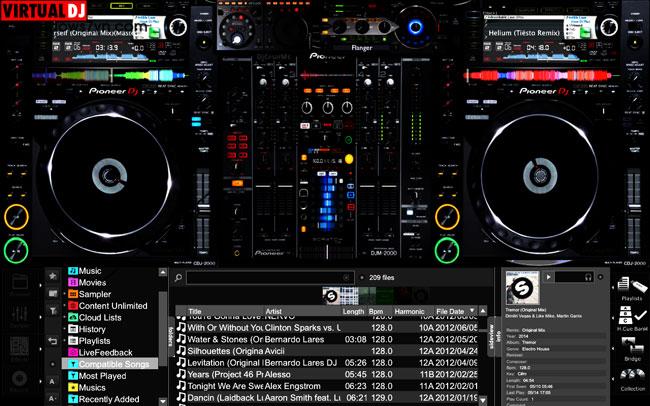Select Levitation track row

tap(327, 362)
